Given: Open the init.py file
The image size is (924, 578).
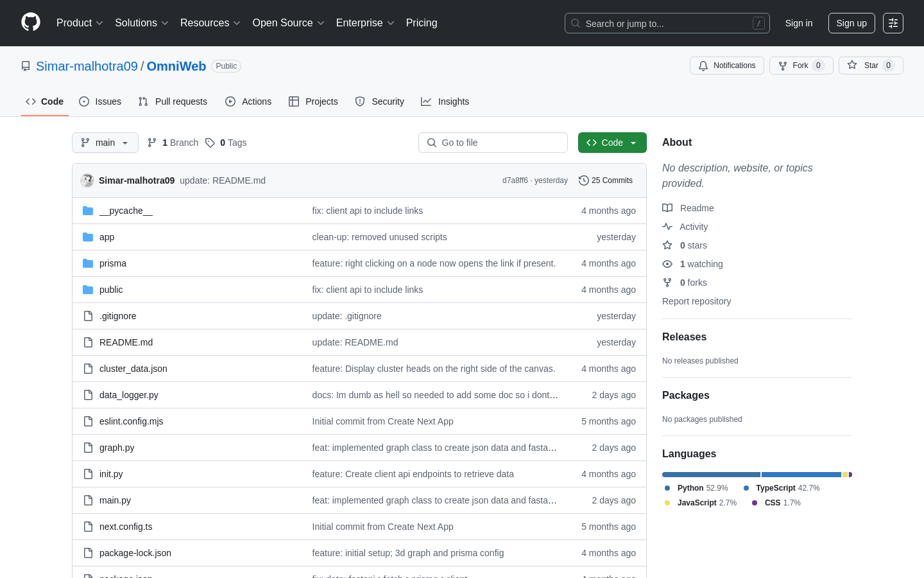Looking at the screenshot, I should point(111,474).
